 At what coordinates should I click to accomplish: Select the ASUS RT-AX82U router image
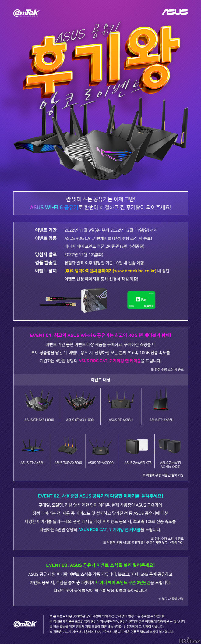33,446
